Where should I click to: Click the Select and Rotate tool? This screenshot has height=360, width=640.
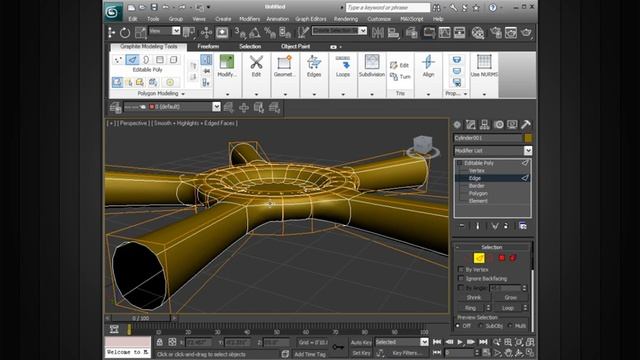[125, 32]
